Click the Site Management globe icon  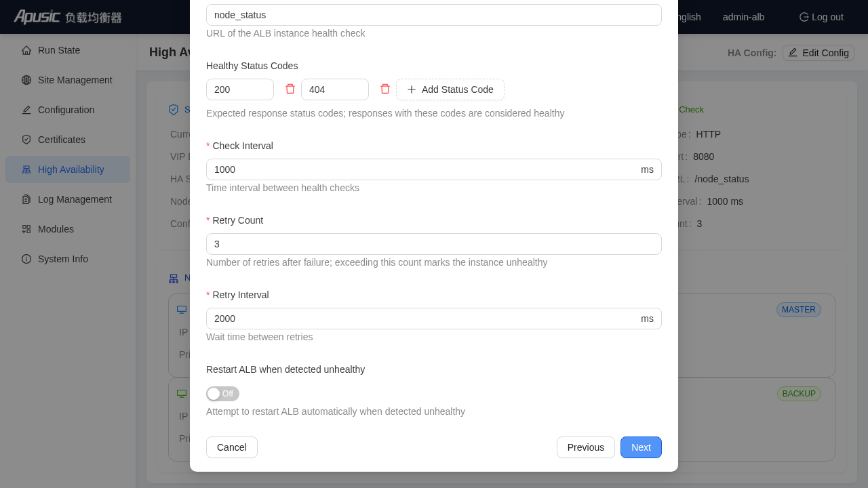[26, 80]
